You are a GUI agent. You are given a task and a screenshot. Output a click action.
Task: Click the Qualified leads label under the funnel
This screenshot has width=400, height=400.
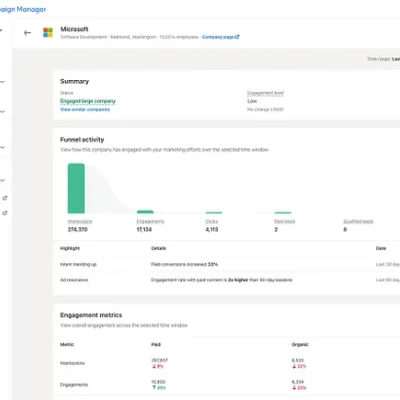pos(358,222)
